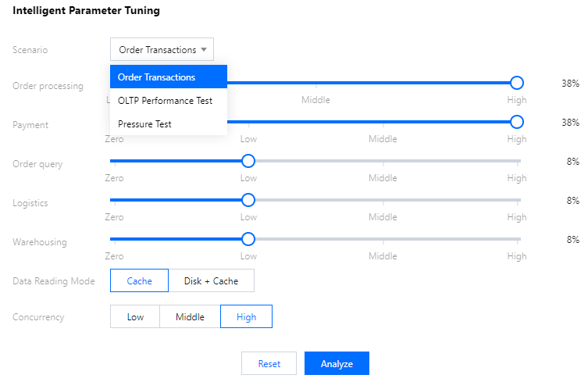Choose Middle concurrency

190,316
